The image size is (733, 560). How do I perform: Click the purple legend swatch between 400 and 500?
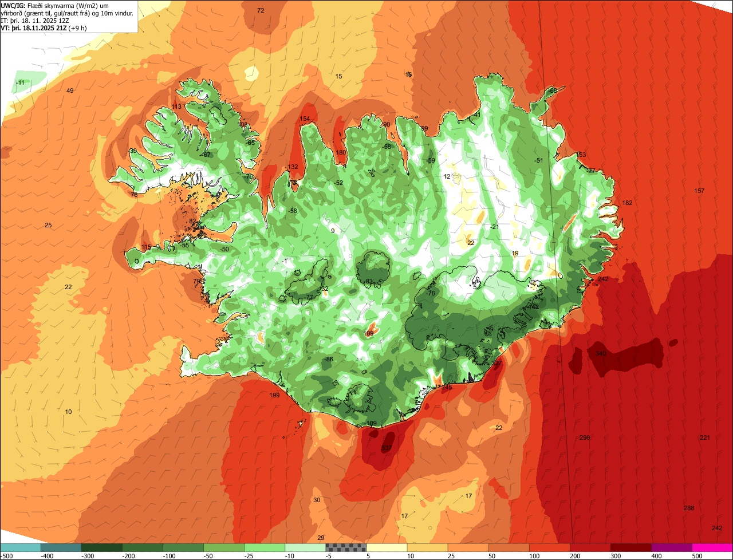tap(672, 547)
